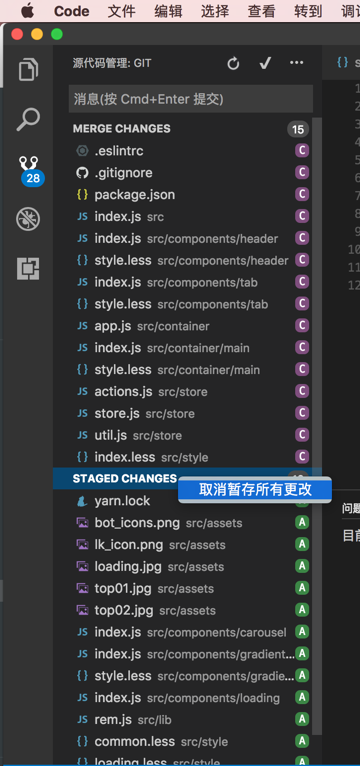Open the Explorer files icon in activity bar
The image size is (360, 766).
click(x=28, y=69)
